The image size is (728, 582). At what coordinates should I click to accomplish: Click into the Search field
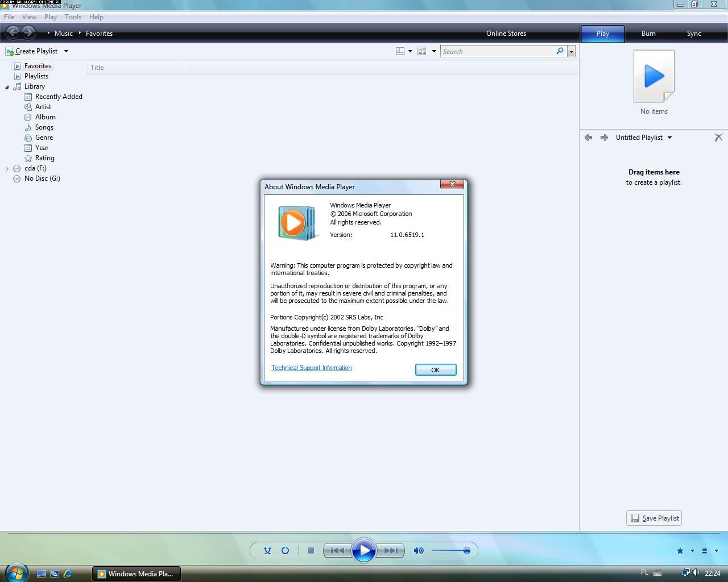pos(496,51)
